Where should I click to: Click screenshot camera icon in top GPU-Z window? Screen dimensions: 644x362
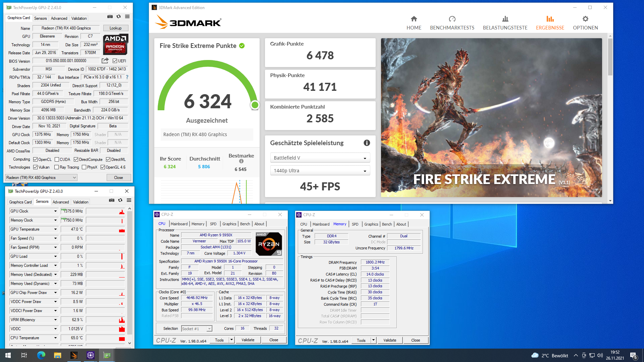pos(110,16)
